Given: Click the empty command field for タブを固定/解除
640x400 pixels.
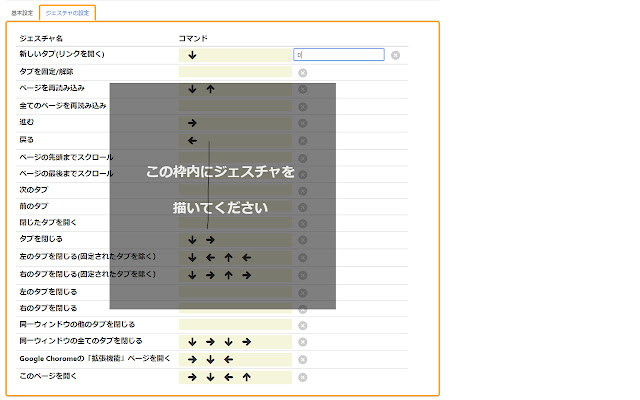Looking at the screenshot, I should [235, 72].
